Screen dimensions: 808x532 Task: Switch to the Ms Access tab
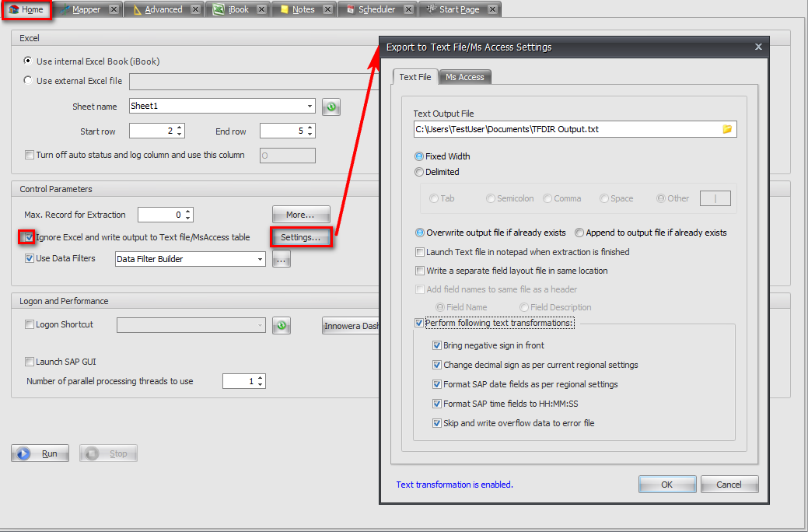pos(464,77)
